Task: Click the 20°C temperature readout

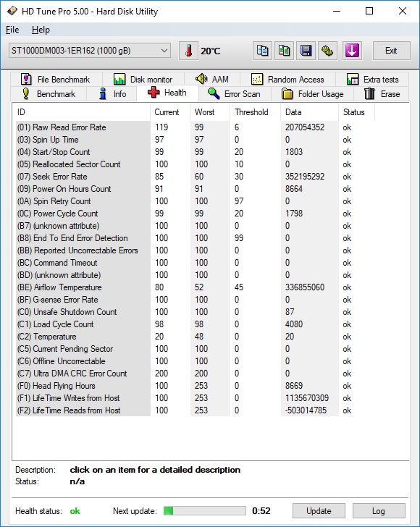Action: (x=211, y=51)
